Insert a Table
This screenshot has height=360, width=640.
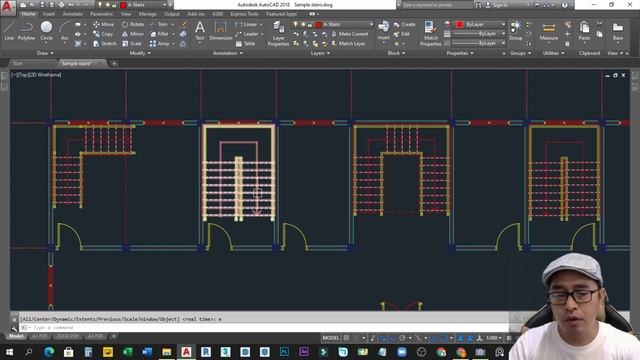pyautogui.click(x=245, y=44)
